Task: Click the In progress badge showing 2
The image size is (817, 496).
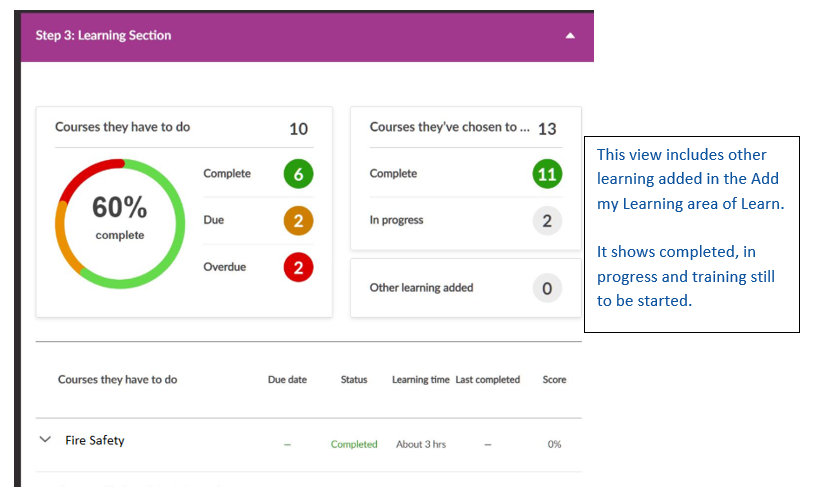Action: (x=546, y=221)
